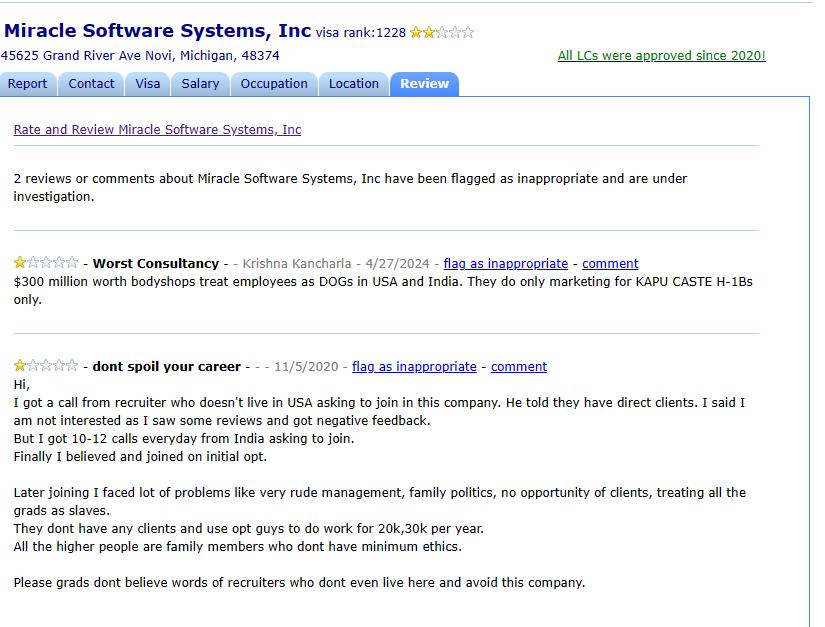
Task: Go to the Visa tab
Action: click(148, 84)
